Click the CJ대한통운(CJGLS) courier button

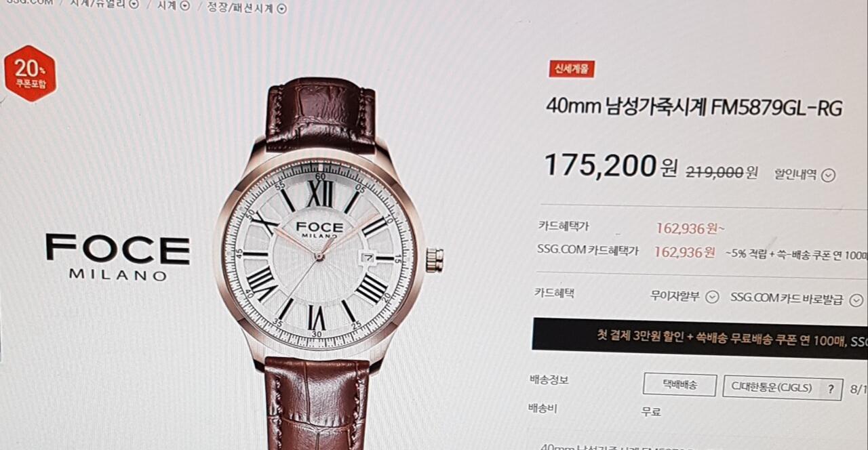click(783, 388)
